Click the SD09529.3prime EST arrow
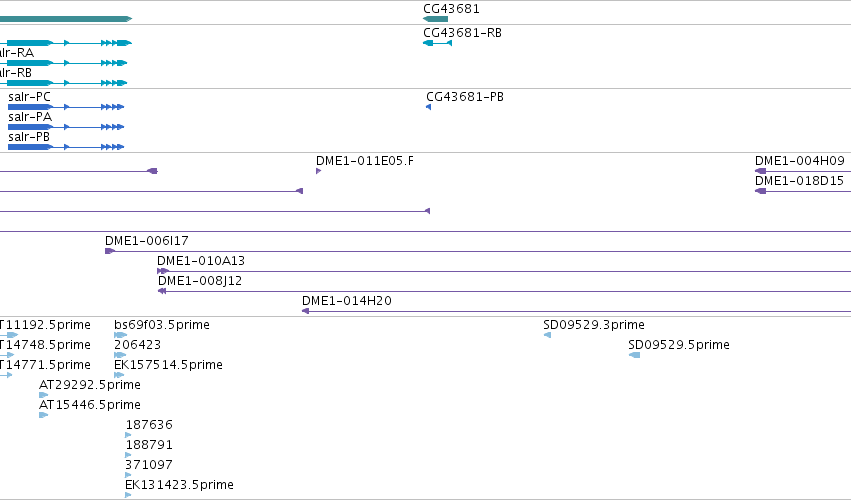This screenshot has width=851, height=500. pos(548,335)
